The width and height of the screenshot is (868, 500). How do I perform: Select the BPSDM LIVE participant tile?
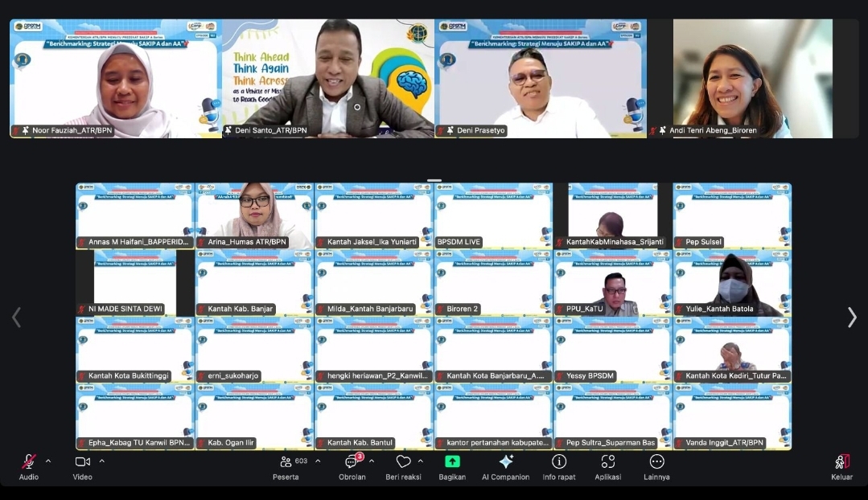pyautogui.click(x=493, y=215)
